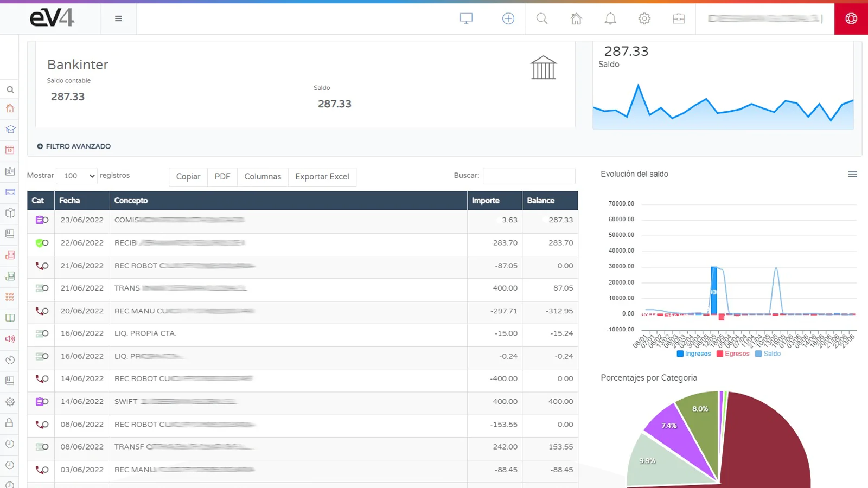Viewport: 868px width, 488px height.
Task: Open notifications bell
Action: (x=610, y=18)
